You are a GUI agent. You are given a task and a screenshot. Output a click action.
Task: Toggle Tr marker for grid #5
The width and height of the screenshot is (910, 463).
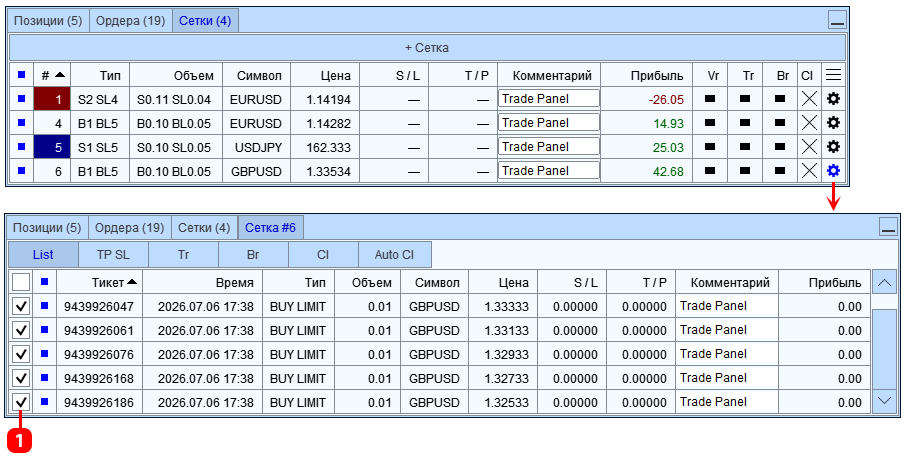745,147
